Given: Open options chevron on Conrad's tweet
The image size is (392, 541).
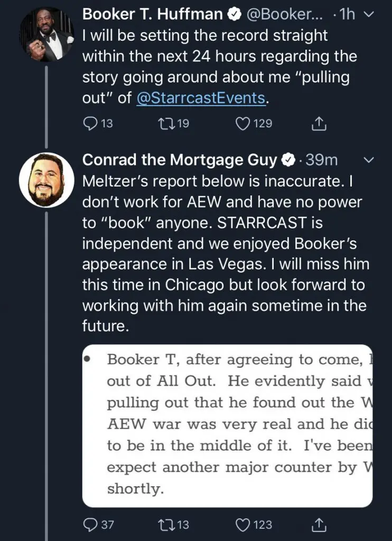Looking at the screenshot, I should click(x=370, y=160).
